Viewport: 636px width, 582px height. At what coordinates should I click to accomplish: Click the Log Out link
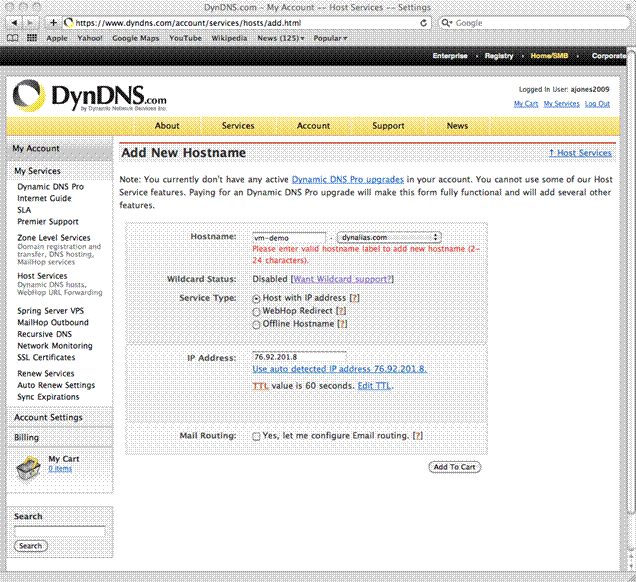tap(597, 104)
